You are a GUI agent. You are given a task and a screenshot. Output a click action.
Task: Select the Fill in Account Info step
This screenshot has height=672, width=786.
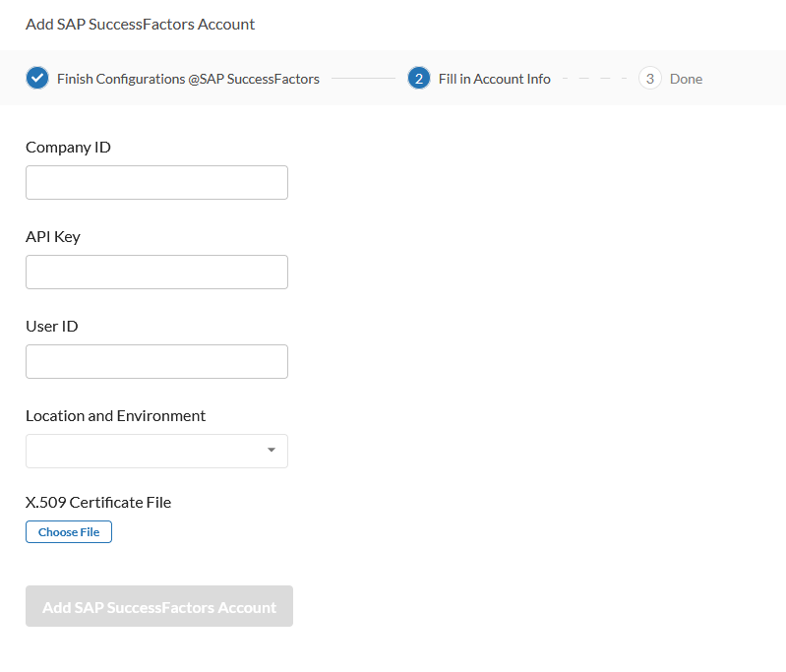pos(494,79)
